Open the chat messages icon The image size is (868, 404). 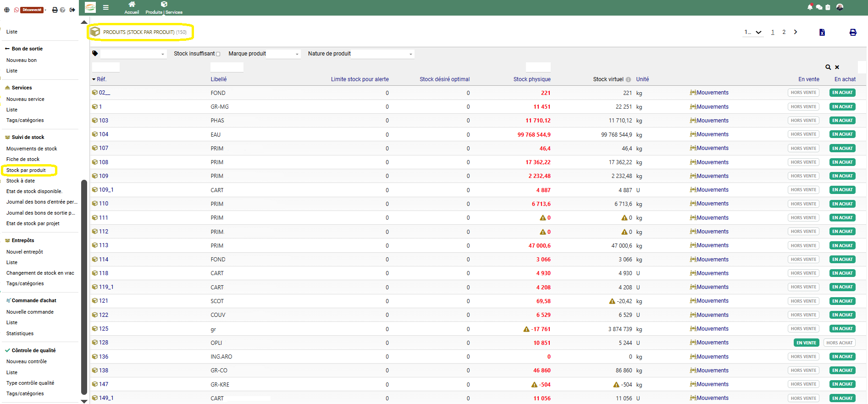pyautogui.click(x=819, y=7)
